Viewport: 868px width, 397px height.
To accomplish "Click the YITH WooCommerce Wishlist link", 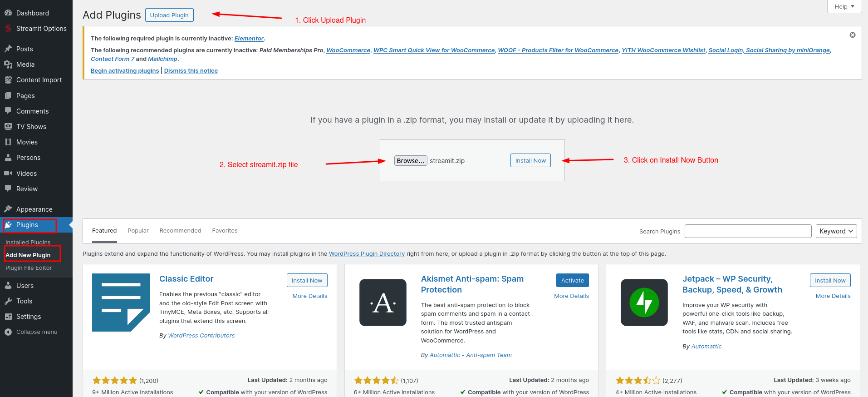I will [663, 50].
